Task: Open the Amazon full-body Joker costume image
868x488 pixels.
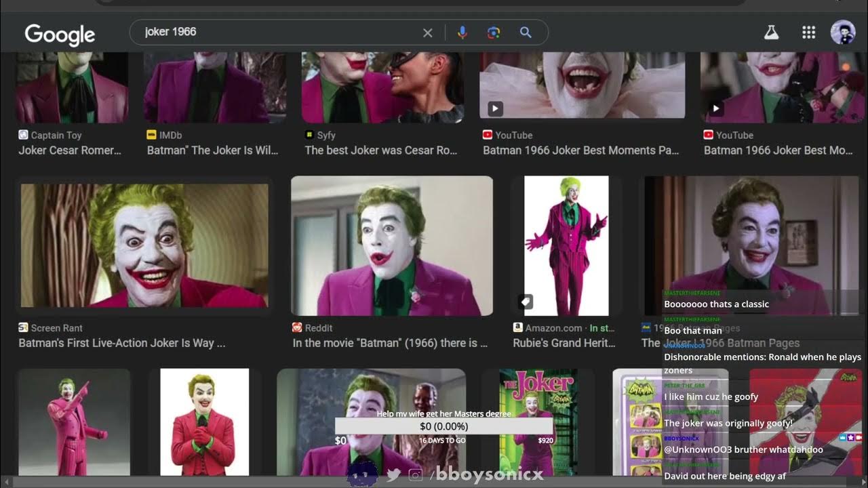Action: (x=566, y=246)
